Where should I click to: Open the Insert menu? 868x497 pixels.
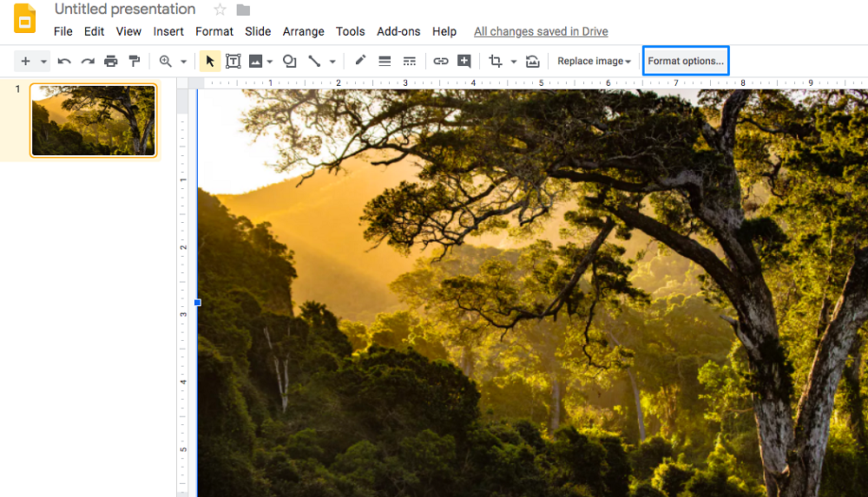pos(168,31)
